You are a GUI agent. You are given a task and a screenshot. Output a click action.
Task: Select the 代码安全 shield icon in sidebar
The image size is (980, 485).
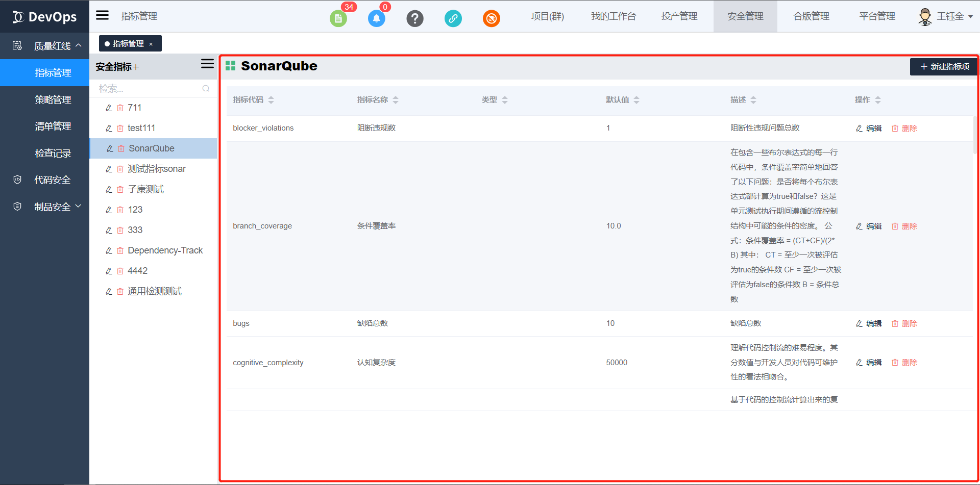click(17, 179)
